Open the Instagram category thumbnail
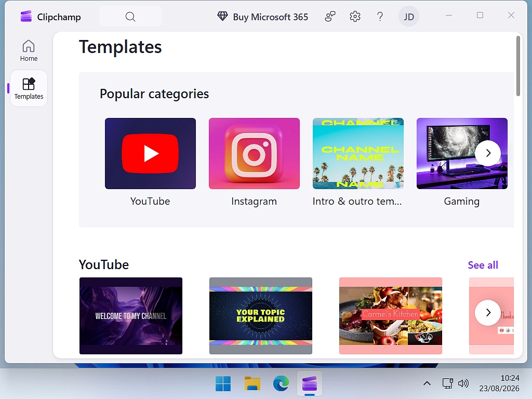This screenshot has width=532, height=399. coord(254,153)
